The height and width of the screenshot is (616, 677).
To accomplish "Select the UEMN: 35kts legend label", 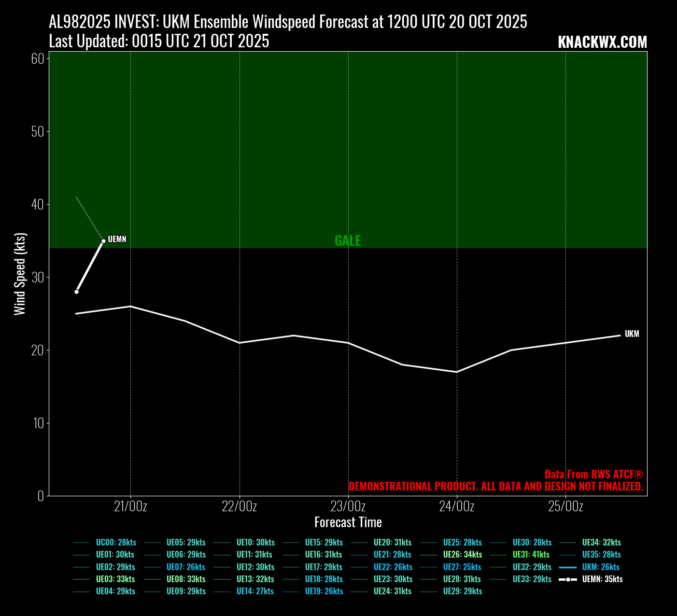I will click(602, 579).
